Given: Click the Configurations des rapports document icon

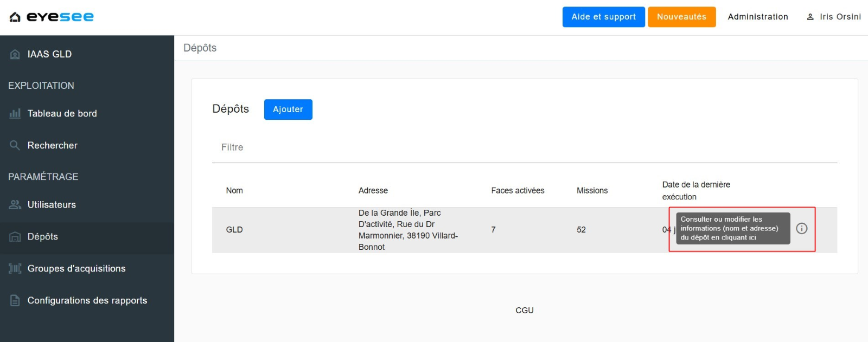Looking at the screenshot, I should (x=15, y=301).
